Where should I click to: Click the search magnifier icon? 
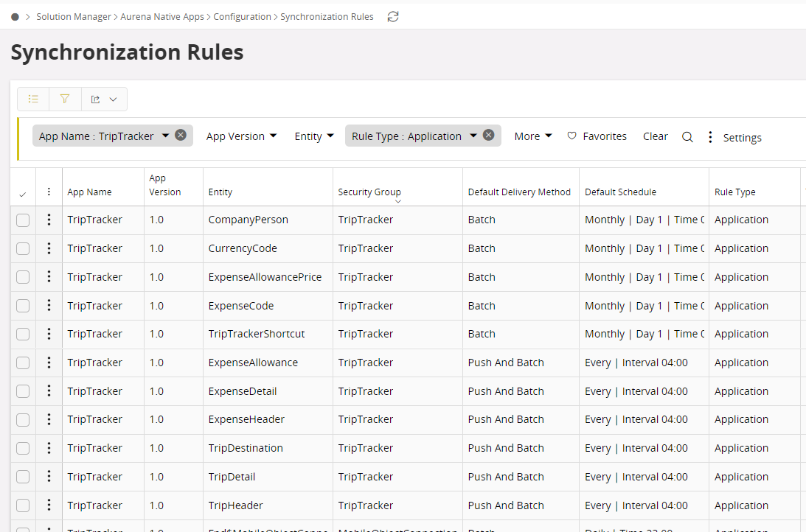[x=687, y=137]
